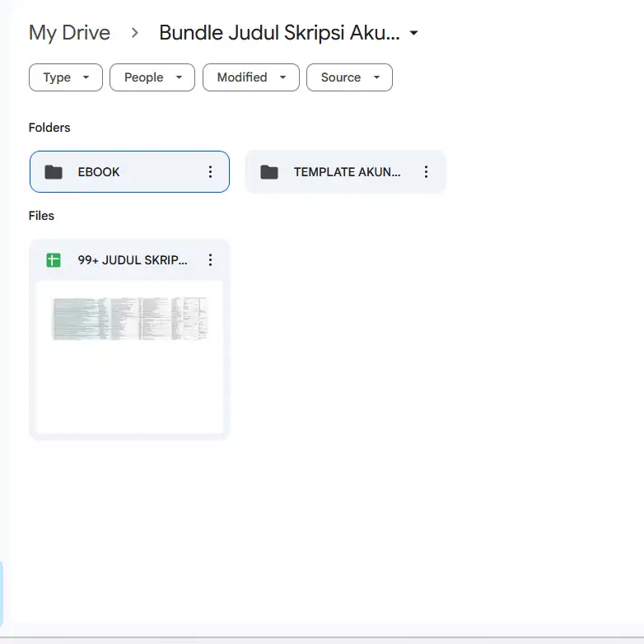This screenshot has height=644, width=644.
Task: Select the 99+ JUDUL SKRIP... file name
Action: click(x=133, y=260)
